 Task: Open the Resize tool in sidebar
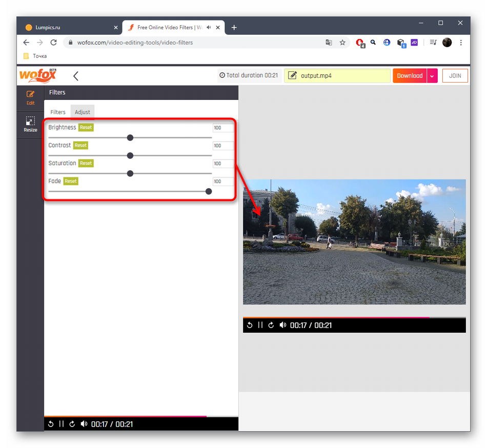[x=30, y=125]
